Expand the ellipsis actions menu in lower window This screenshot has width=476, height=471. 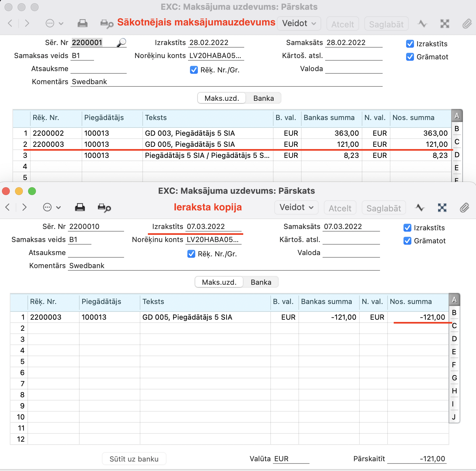pyautogui.click(x=52, y=207)
